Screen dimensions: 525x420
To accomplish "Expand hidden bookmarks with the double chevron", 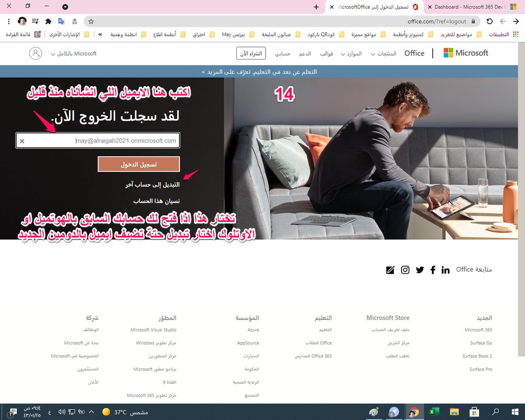I will [x=101, y=34].
